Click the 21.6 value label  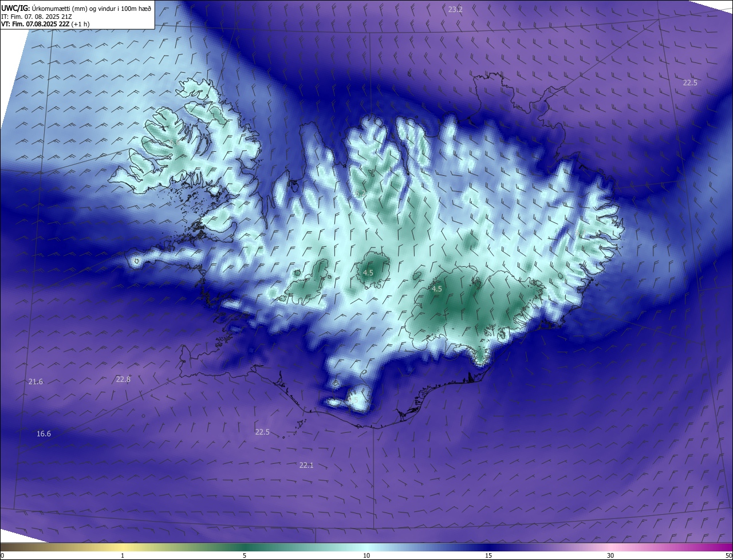[36, 382]
